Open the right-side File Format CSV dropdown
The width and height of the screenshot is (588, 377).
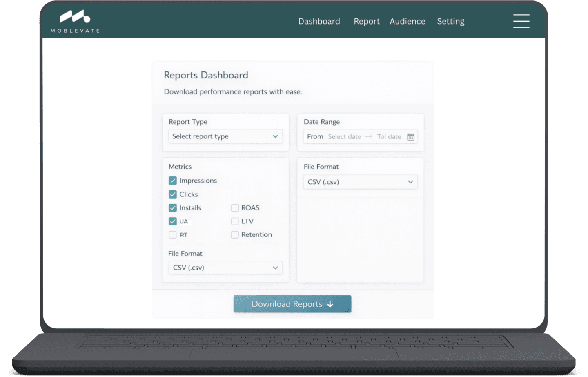pyautogui.click(x=360, y=182)
